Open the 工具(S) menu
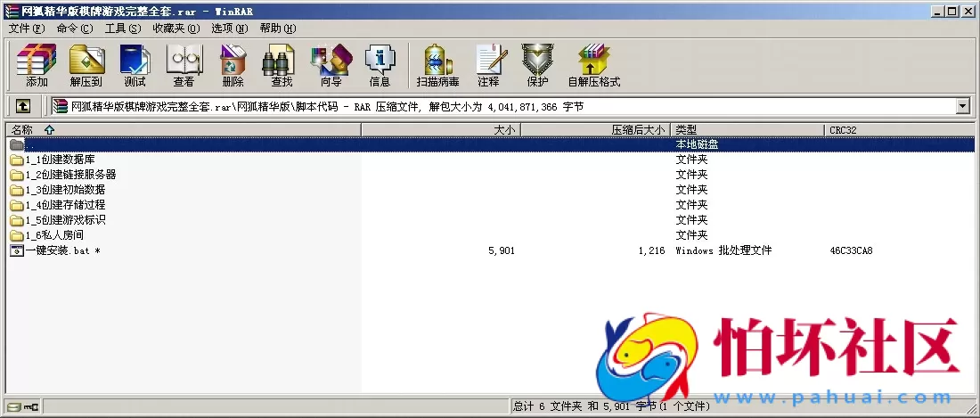Image resolution: width=980 pixels, height=418 pixels. point(123,29)
